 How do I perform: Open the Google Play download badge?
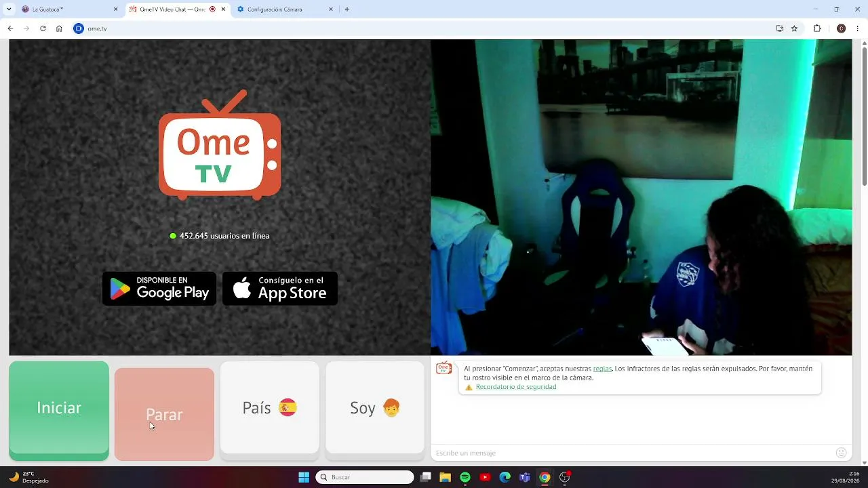pos(159,289)
